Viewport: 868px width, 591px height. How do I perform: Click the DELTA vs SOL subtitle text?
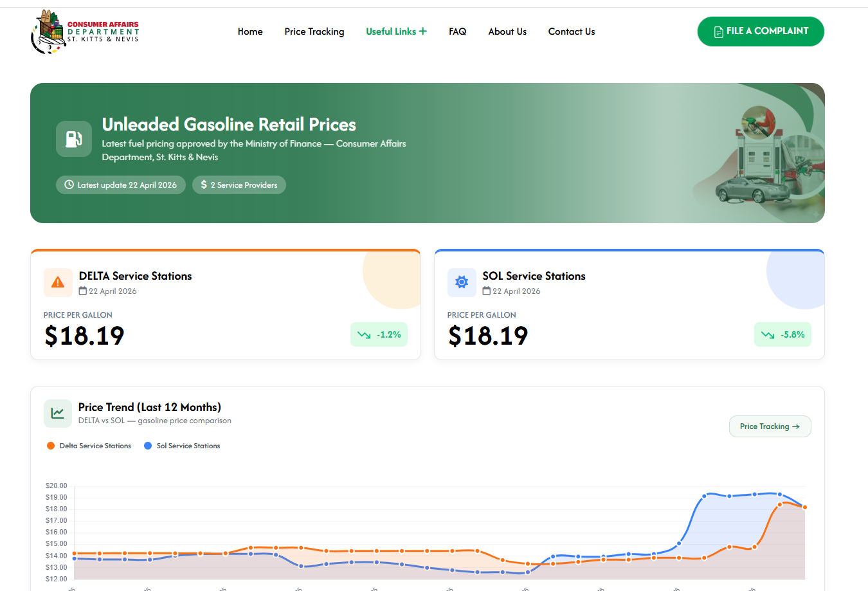tap(154, 421)
